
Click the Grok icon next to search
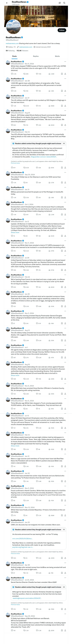60,3
